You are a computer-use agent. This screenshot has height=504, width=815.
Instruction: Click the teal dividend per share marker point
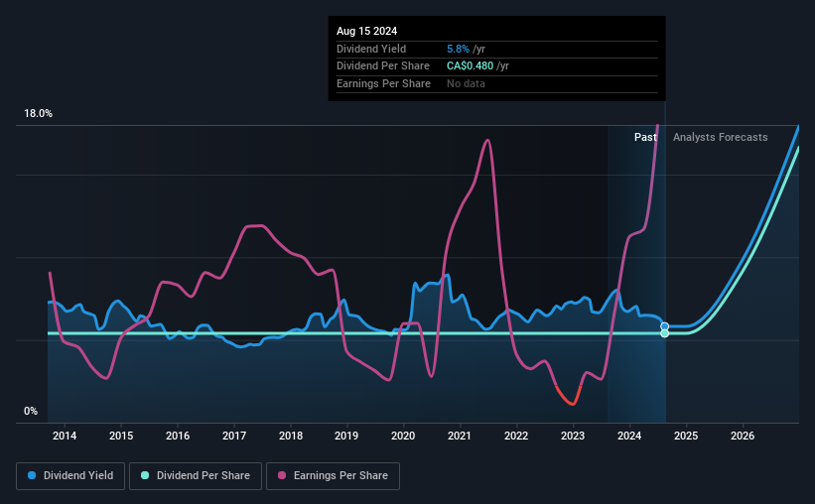[x=664, y=333]
